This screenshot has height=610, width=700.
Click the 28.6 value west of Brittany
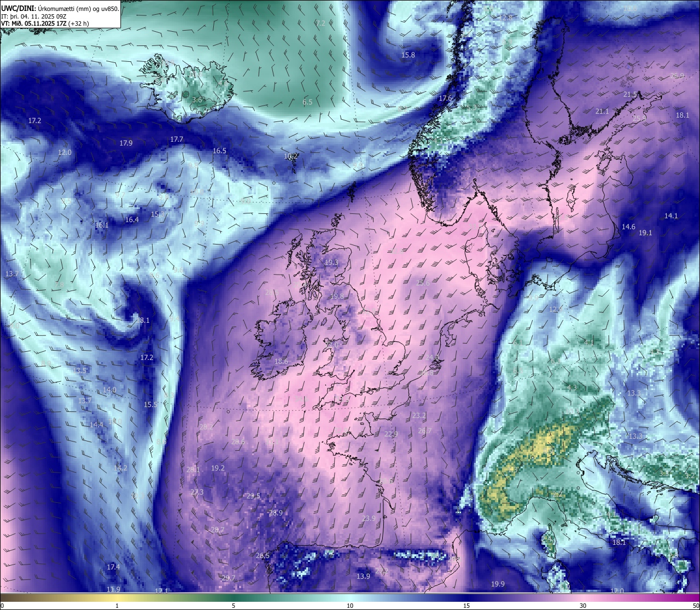238,441
